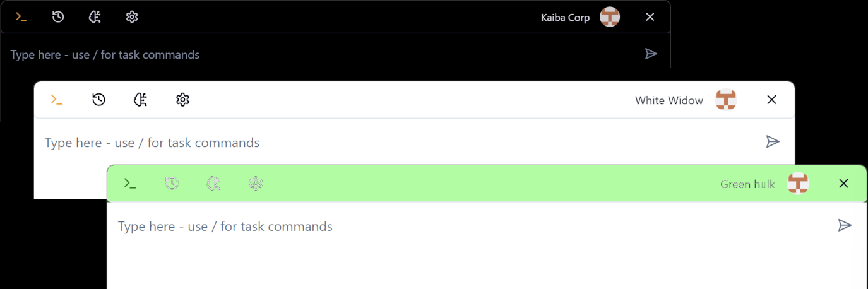The image size is (868, 289).
Task: Click the Green hulk profile avatar
Action: coord(798,184)
